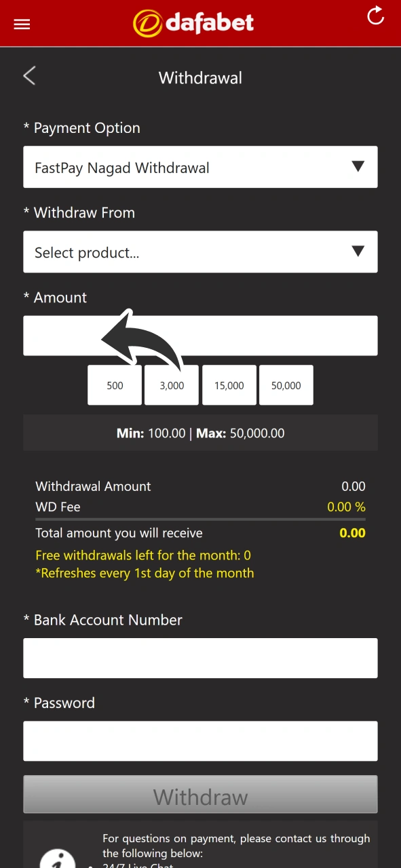The width and height of the screenshot is (401, 868).
Task: Pick the 50,000 maximum preset
Action: click(x=286, y=385)
